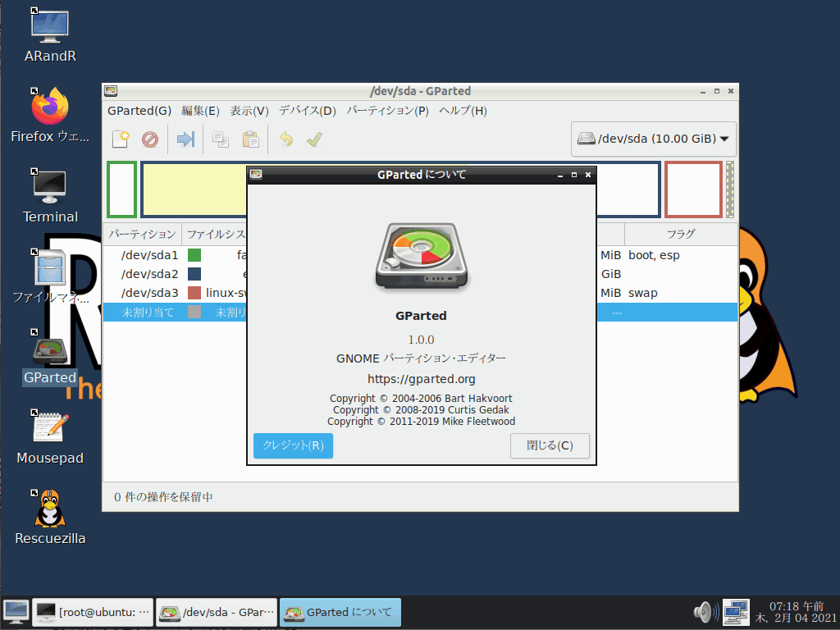Screen dimensions: 840x630
Task: Click the Copy partition toolbar icon
Action: pos(220,139)
